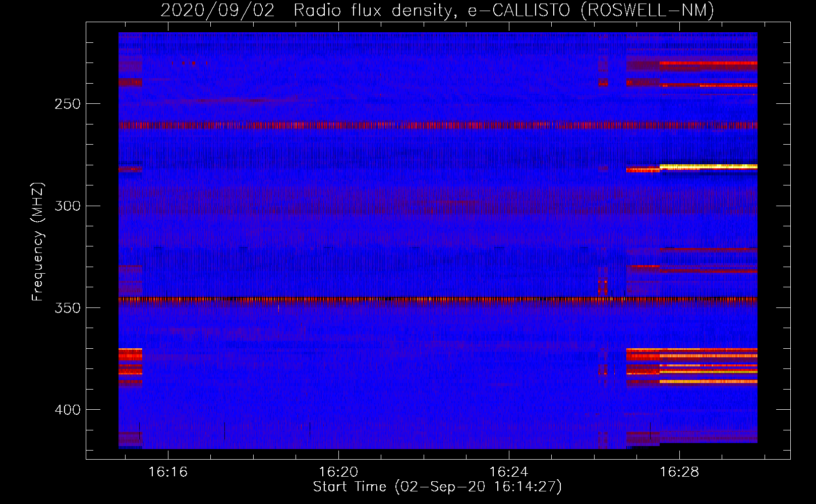816x504 pixels.
Task: Click the 16:16 time tick label
Action: click(168, 472)
